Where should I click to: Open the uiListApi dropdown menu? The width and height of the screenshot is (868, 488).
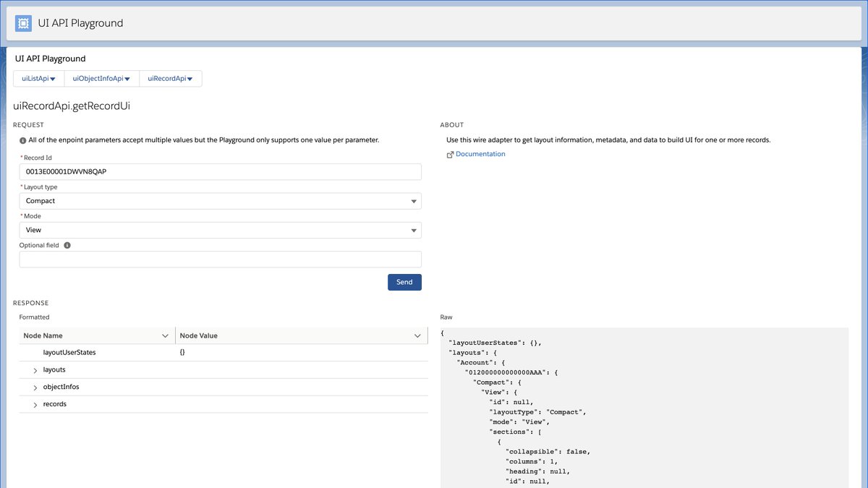click(39, 78)
